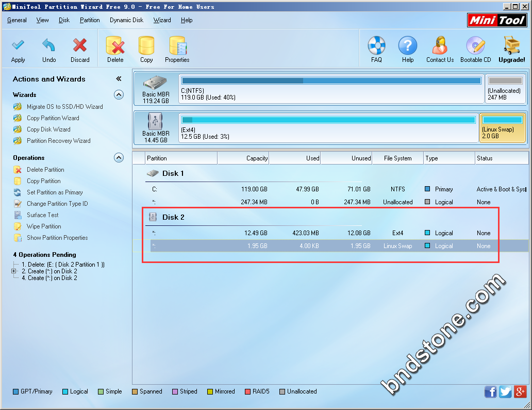Select the Disk 1 hard drive icon in disk map
This screenshot has height=410, width=532.
(x=155, y=83)
